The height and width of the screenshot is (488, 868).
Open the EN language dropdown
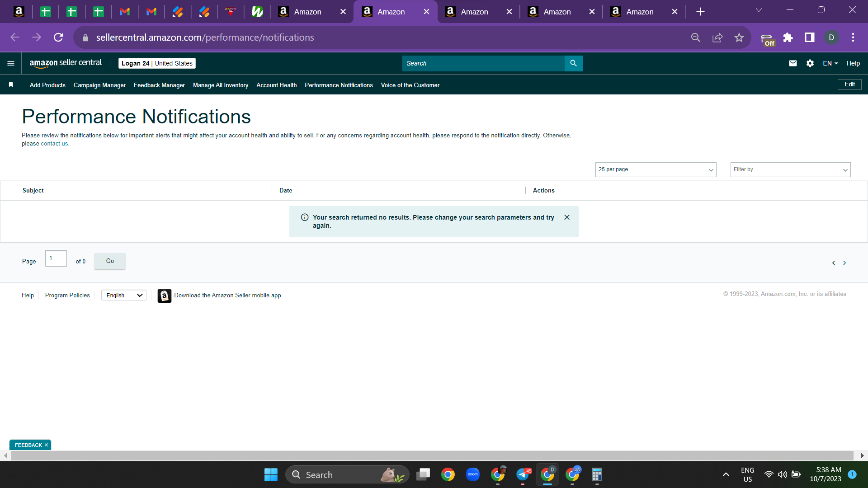coord(830,63)
